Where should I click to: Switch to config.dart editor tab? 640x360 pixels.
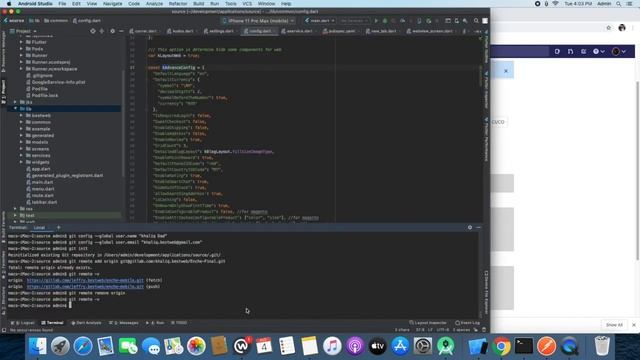click(260, 31)
